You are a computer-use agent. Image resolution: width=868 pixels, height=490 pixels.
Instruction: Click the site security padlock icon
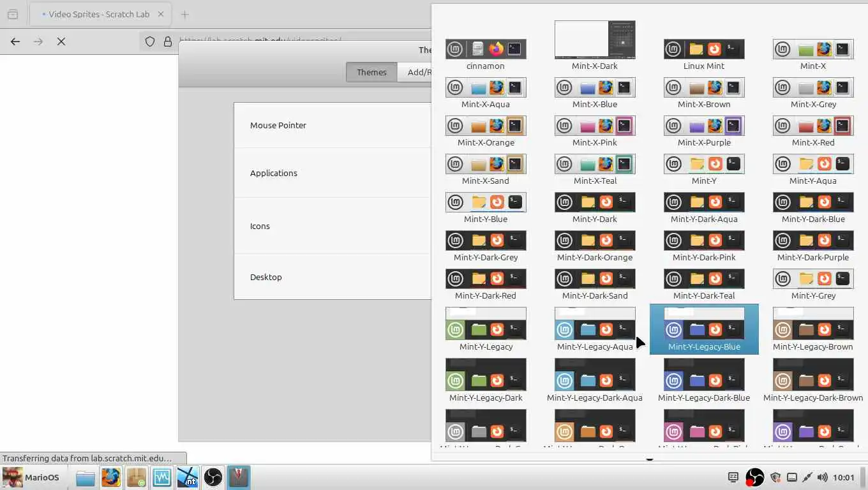168,41
